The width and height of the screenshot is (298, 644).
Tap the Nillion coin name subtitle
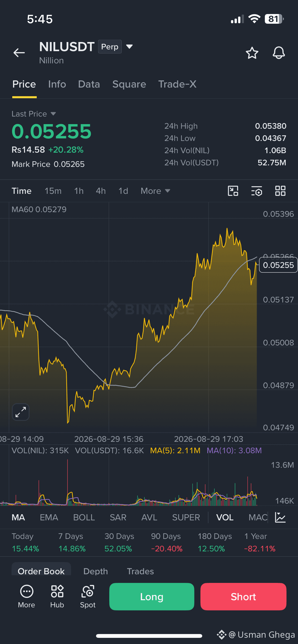(51, 60)
